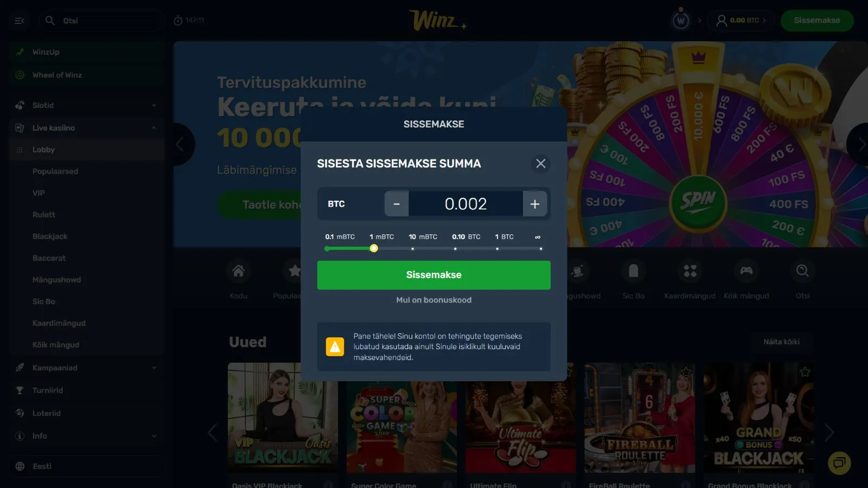
Task: Open Kõik mängud gamepad icon
Action: (746, 271)
